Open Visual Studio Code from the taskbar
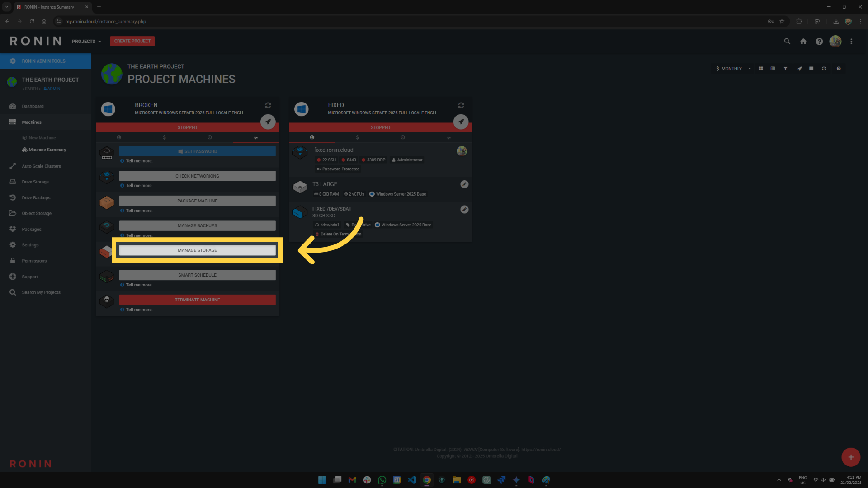 [412, 480]
